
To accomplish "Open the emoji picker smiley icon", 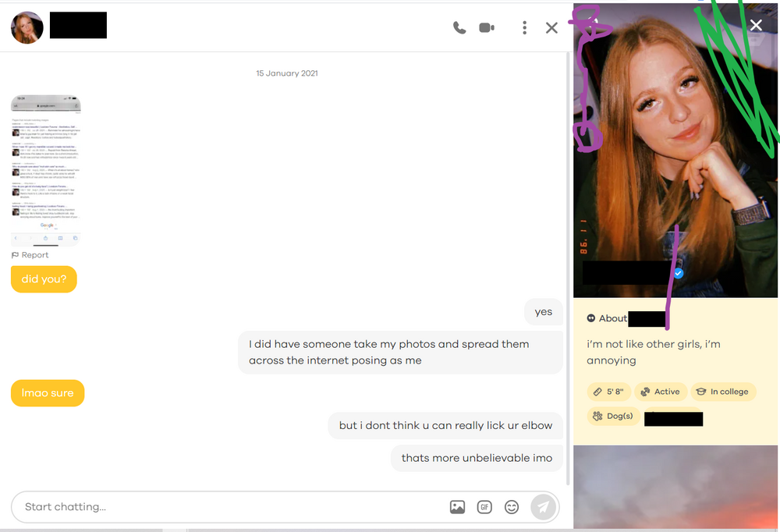I will coord(512,507).
